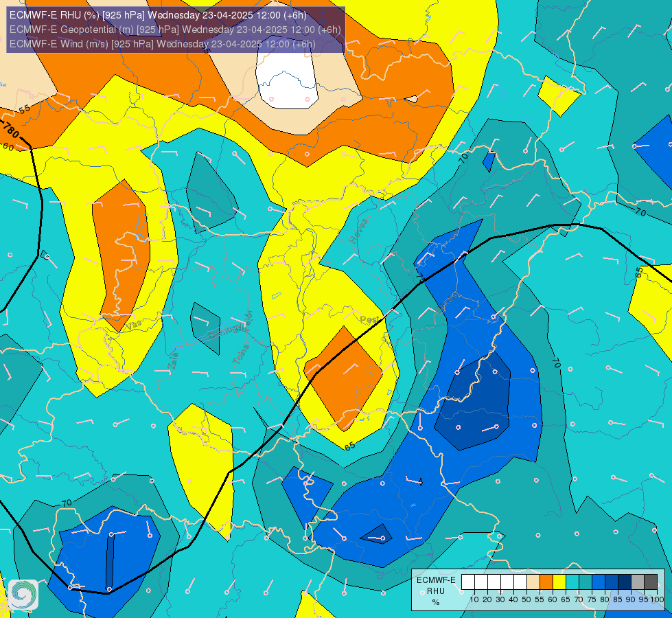Click the ECMWF-E RHU (%) title line
Image resolution: width=672 pixels, height=618 pixels.
pyautogui.click(x=158, y=15)
